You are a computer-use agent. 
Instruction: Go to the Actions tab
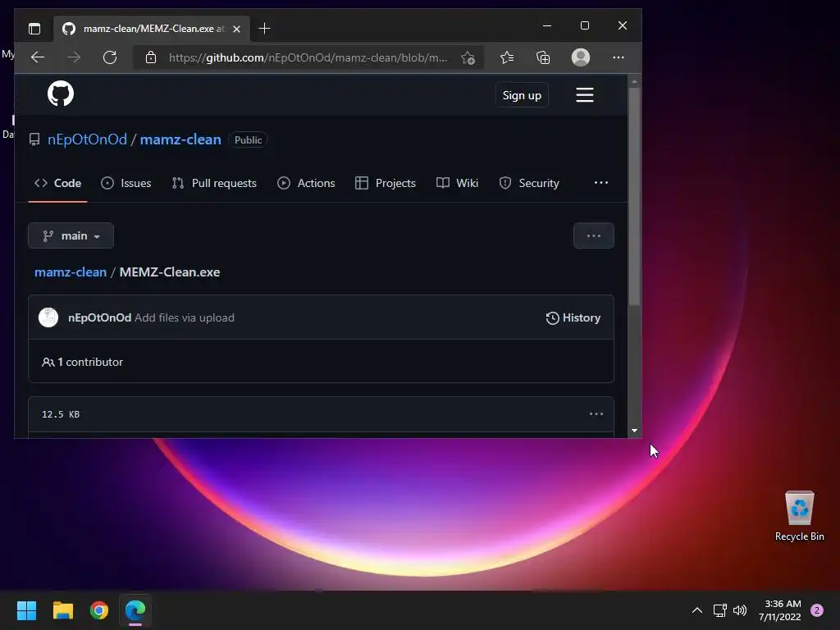(306, 183)
